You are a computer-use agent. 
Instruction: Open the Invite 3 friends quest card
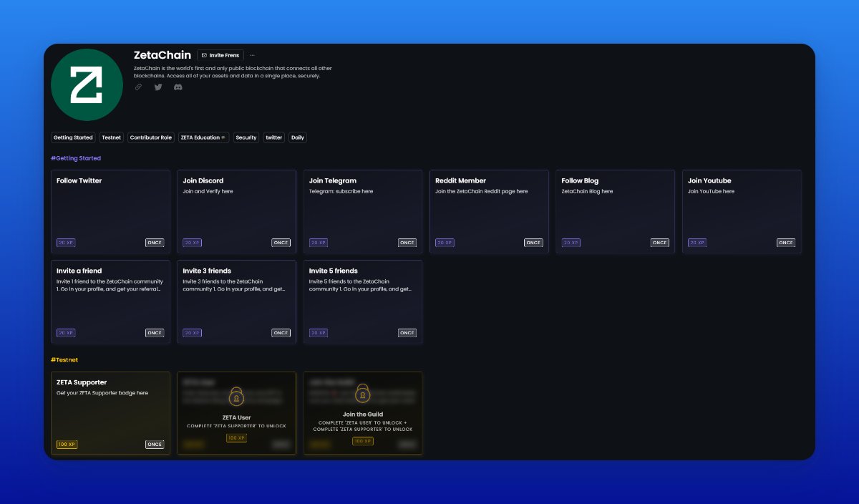pyautogui.click(x=237, y=301)
